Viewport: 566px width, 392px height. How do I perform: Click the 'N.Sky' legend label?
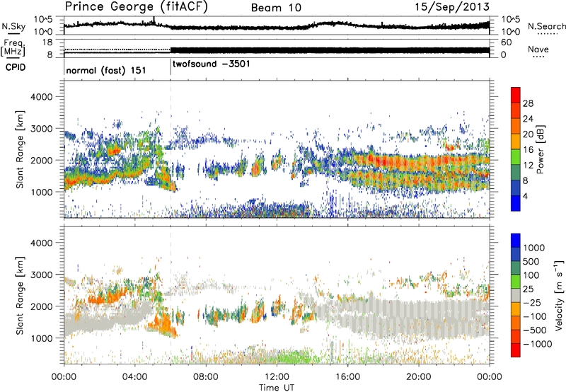13,26
